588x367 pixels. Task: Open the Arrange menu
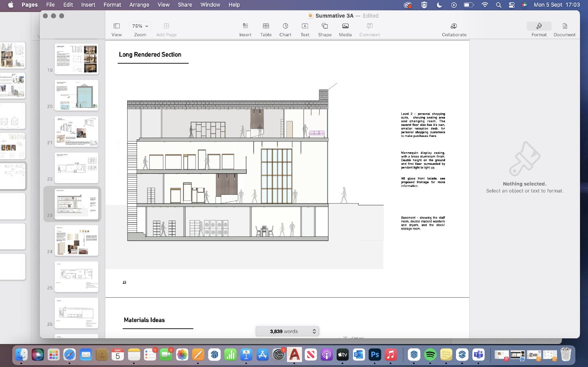coord(139,5)
